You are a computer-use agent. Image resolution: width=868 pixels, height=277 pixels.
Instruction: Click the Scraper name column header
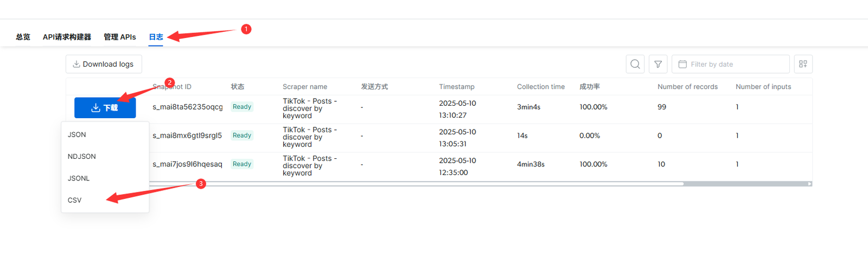[x=305, y=87]
